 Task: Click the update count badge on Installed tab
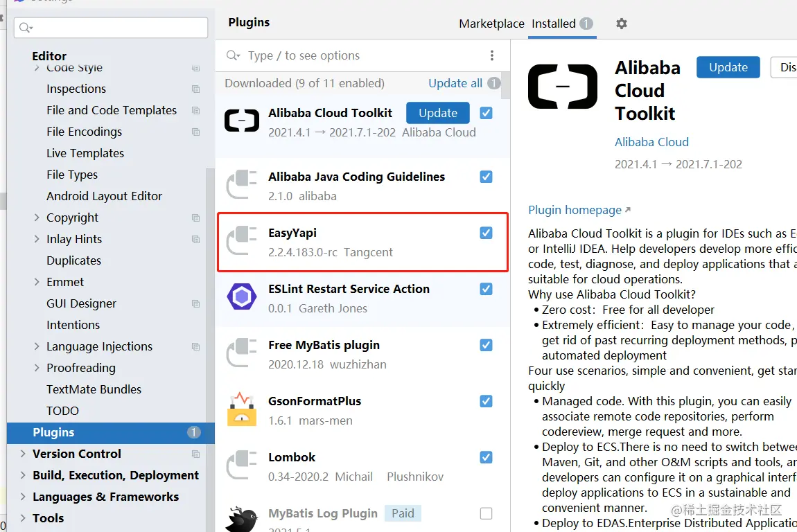(x=586, y=24)
